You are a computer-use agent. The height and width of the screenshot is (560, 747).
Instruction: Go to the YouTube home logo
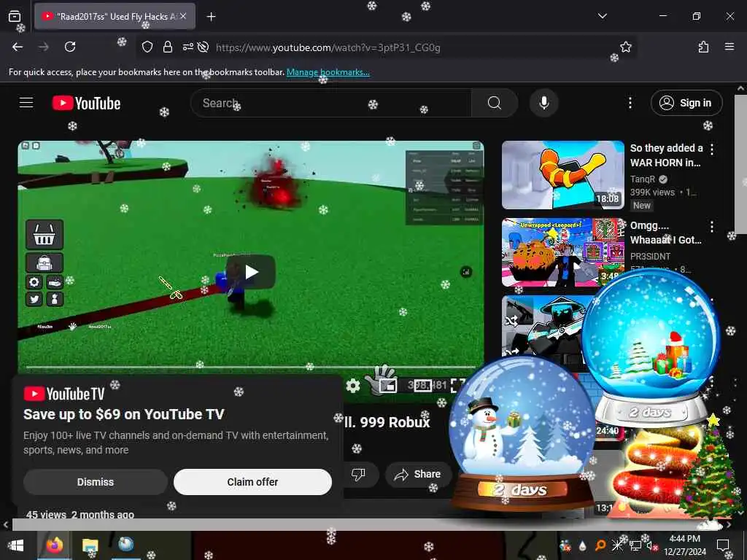point(86,104)
